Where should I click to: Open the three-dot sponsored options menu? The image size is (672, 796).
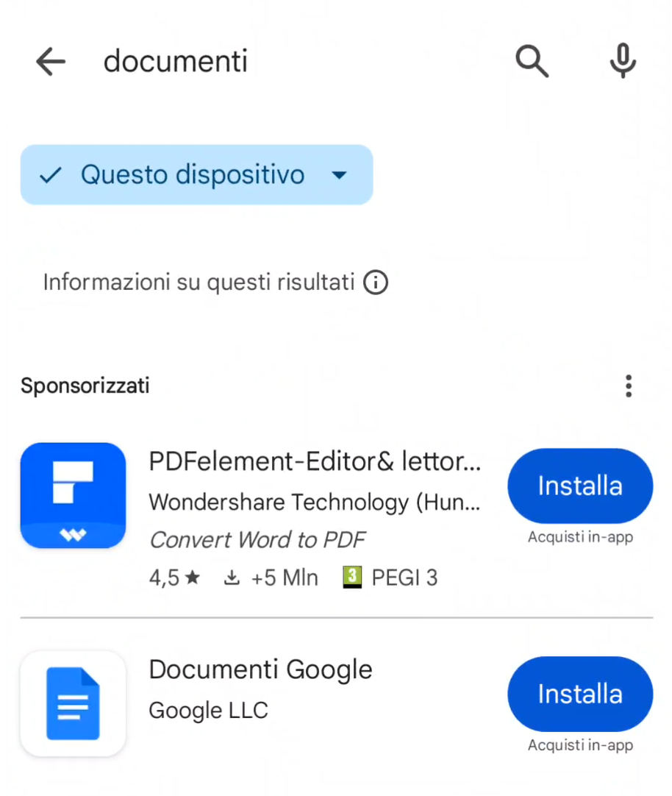[628, 385]
